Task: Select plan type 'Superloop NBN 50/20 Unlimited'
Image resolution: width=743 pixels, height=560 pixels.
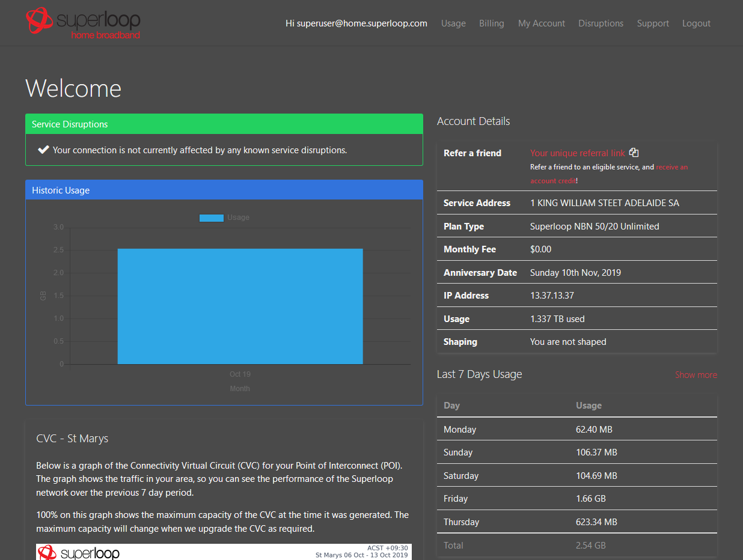Action: (595, 227)
